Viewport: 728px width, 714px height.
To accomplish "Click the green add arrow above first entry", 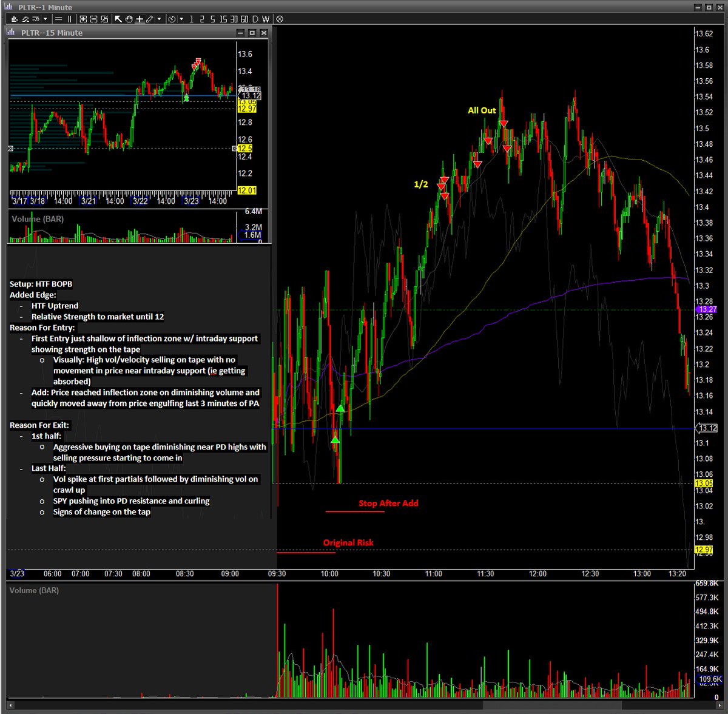I will [x=340, y=408].
